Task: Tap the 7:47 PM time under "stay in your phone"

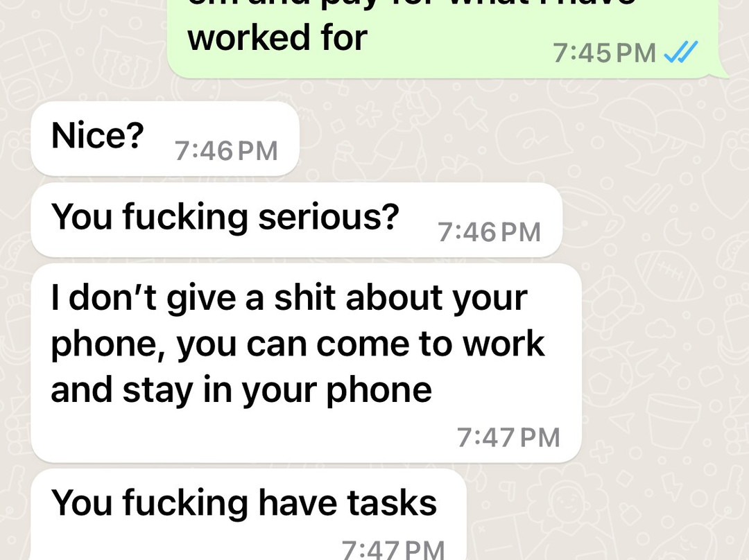Action: pos(508,437)
